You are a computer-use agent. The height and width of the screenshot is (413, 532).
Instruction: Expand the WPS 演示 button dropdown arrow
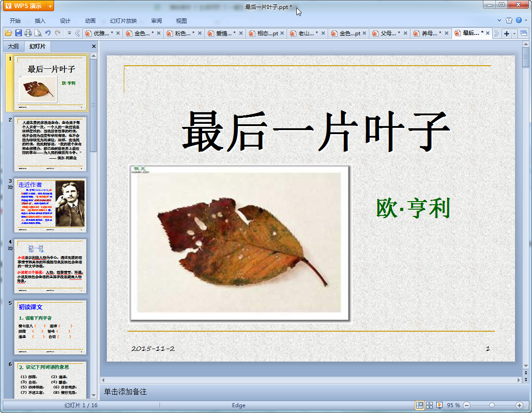point(50,6)
